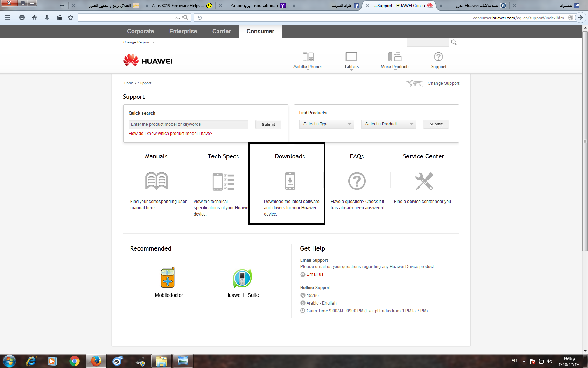Click the Email us link
588x368 pixels.
[315, 274]
